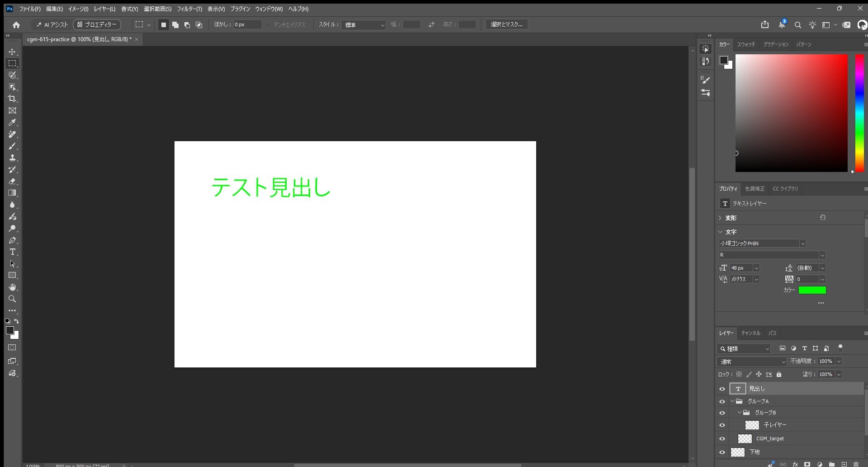
Task: Switch to the チャンネル tab
Action: click(x=750, y=333)
